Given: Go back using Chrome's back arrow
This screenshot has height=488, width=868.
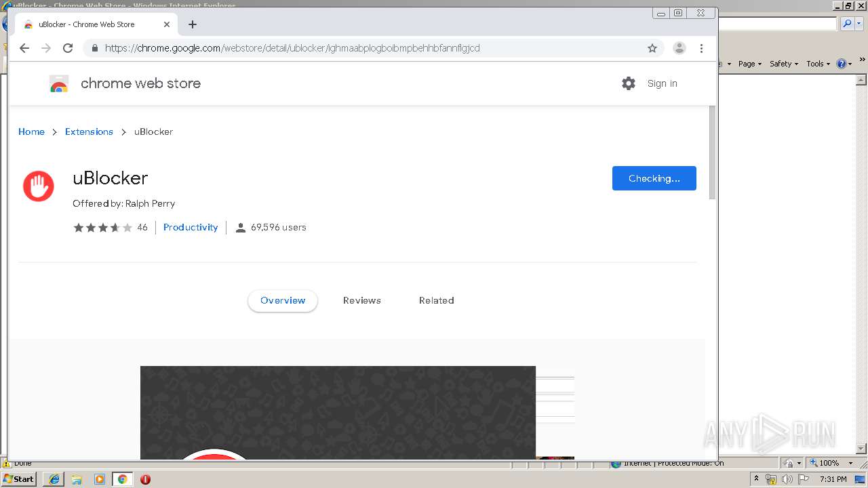Looking at the screenshot, I should 24,48.
